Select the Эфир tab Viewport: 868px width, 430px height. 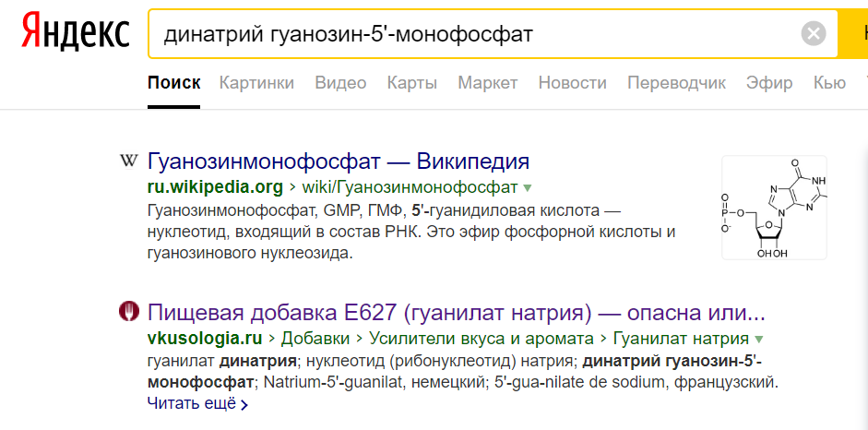pos(768,83)
